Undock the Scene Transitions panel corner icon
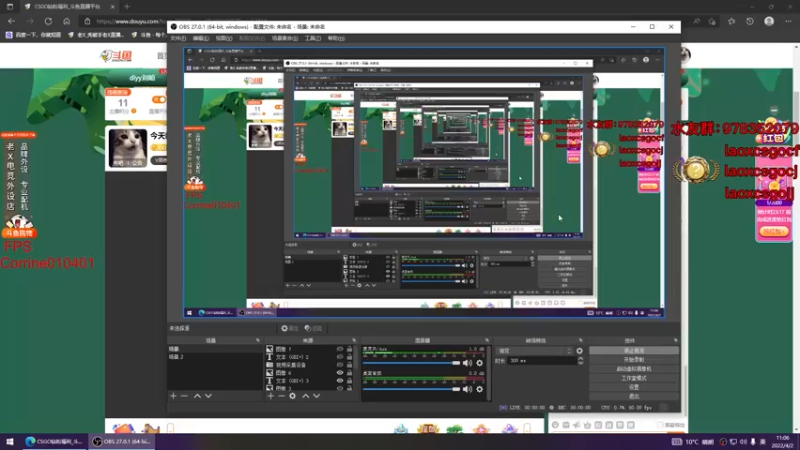Image resolution: width=800 pixels, height=450 pixels. coord(581,340)
